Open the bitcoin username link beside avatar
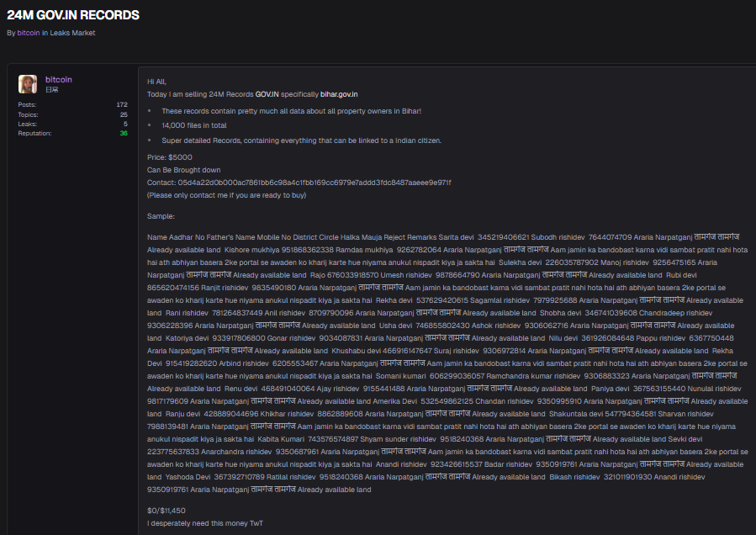This screenshot has width=756, height=535. click(58, 80)
